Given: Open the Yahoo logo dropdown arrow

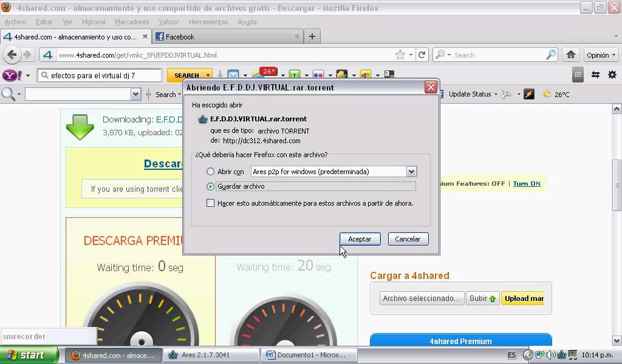Looking at the screenshot, I should coord(28,75).
